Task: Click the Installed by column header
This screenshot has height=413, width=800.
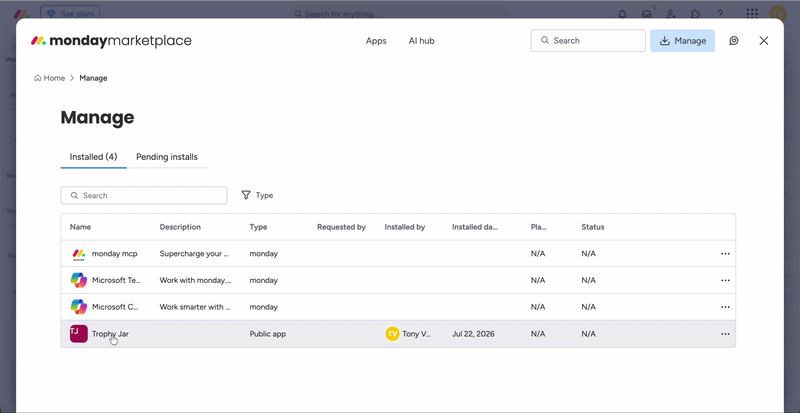Action: click(x=405, y=227)
